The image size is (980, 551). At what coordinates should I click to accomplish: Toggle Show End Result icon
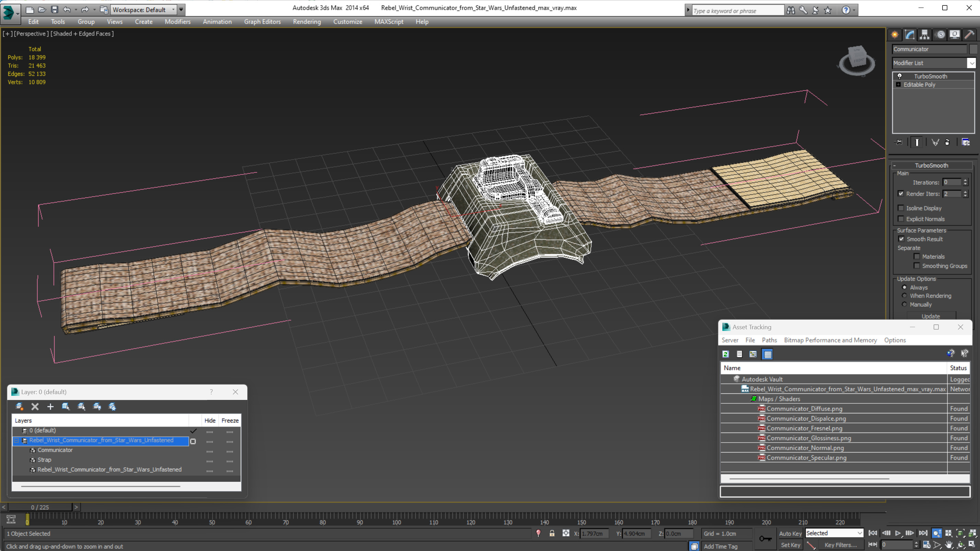point(917,142)
